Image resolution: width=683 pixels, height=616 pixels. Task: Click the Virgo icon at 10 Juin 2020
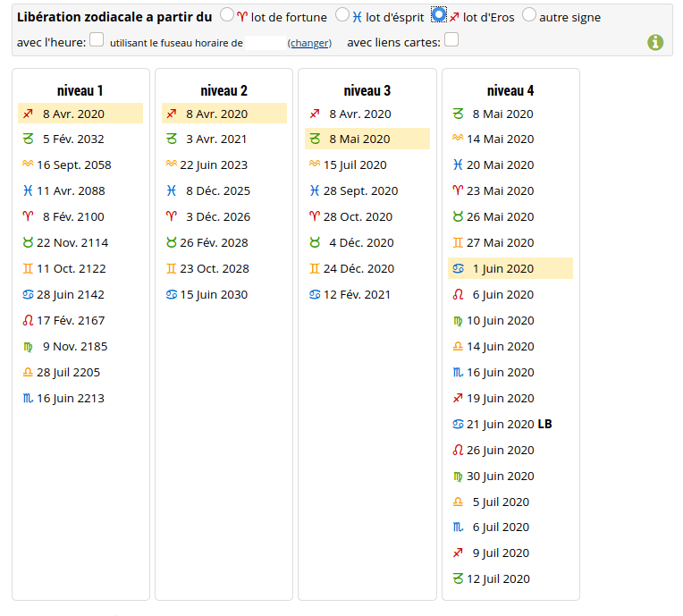point(458,320)
